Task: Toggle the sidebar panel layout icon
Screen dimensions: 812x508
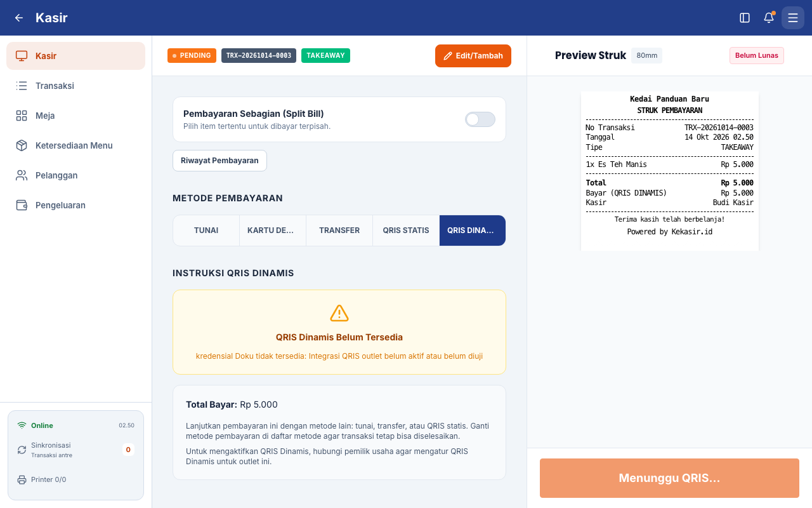Action: [745, 18]
